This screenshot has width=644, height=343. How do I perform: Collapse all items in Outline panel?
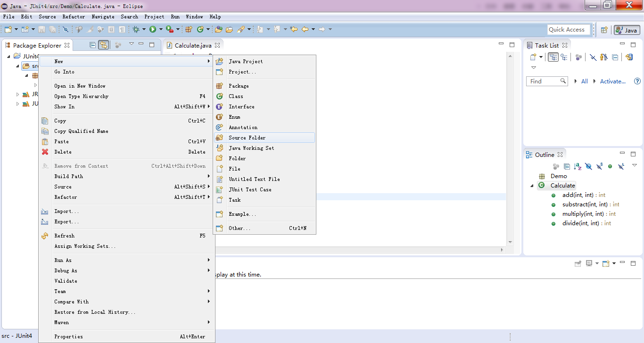[567, 166]
